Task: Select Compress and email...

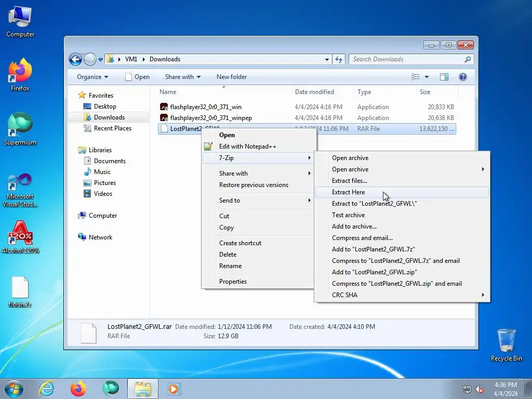Action: tap(402, 238)
